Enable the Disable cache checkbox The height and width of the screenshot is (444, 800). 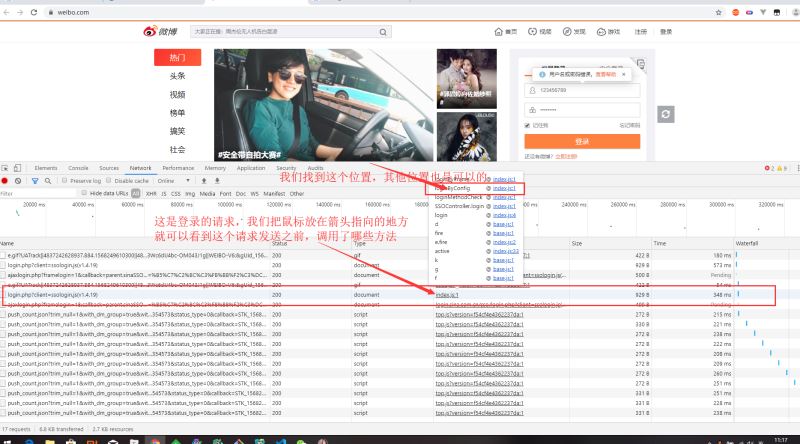pyautogui.click(x=109, y=180)
